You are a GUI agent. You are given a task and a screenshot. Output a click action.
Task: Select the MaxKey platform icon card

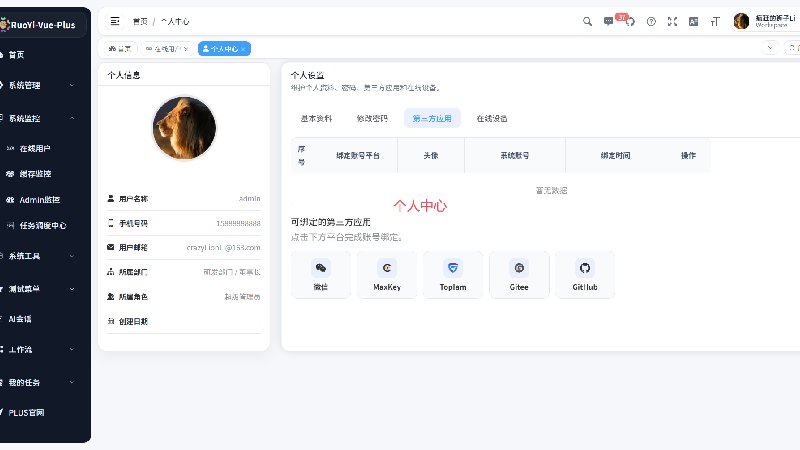[x=387, y=274]
